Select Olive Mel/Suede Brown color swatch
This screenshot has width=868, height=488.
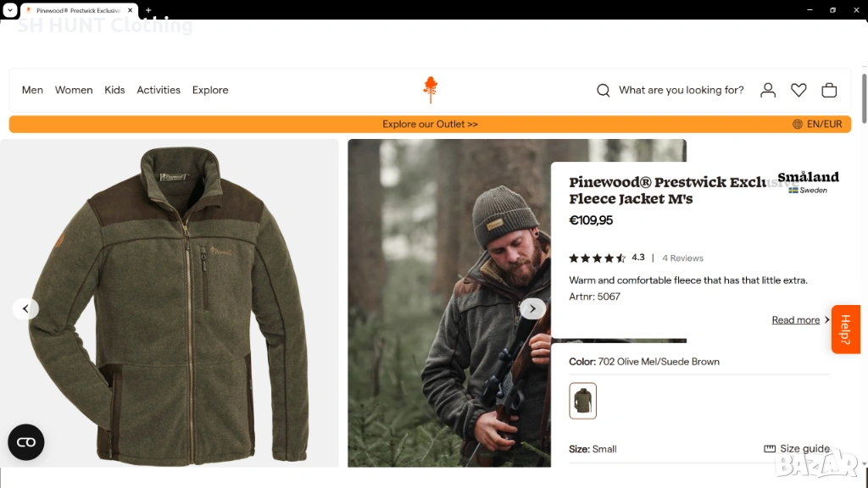(583, 401)
